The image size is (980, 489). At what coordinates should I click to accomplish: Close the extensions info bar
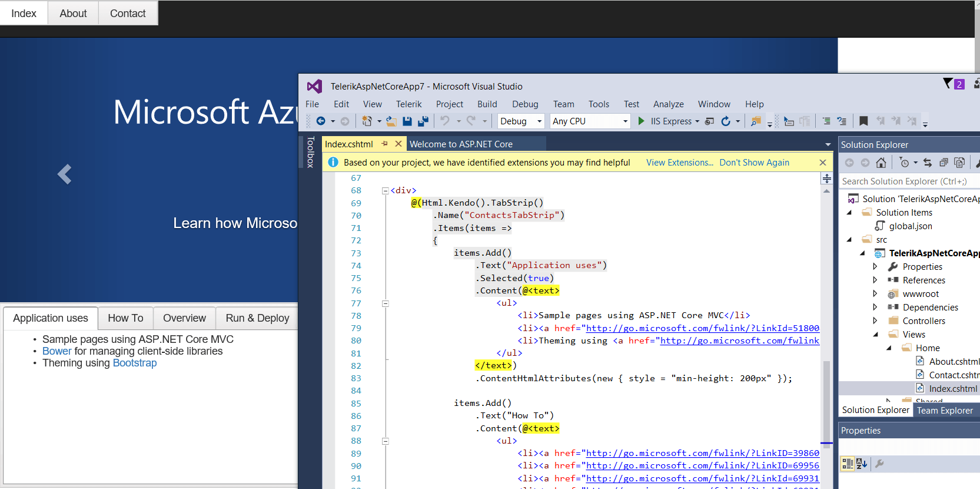[x=823, y=163]
